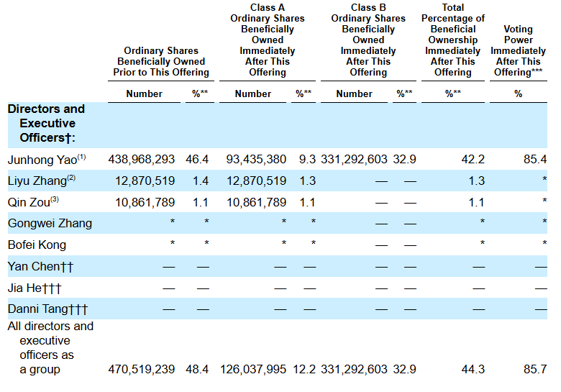This screenshot has height=392, width=561.
Task: Click the Danni Tang row label
Action: tap(47, 309)
